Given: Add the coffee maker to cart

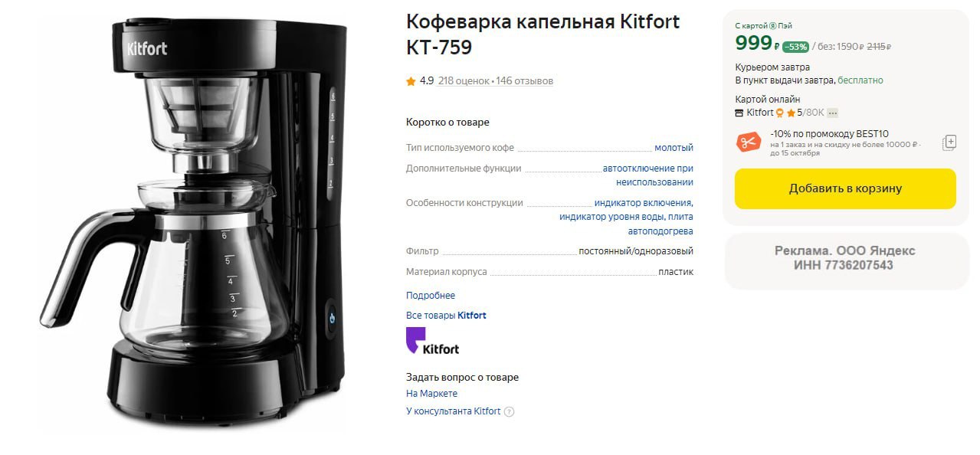Looking at the screenshot, I should click(x=845, y=188).
